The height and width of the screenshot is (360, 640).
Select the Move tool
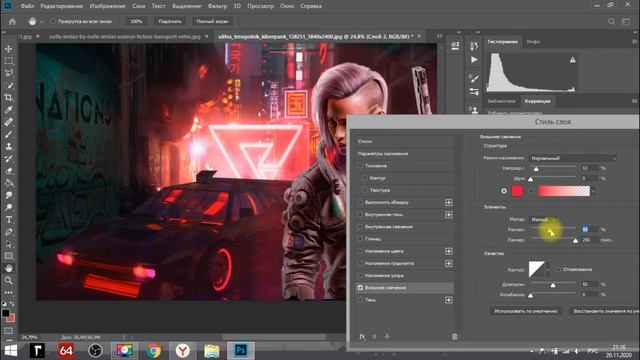9,49
